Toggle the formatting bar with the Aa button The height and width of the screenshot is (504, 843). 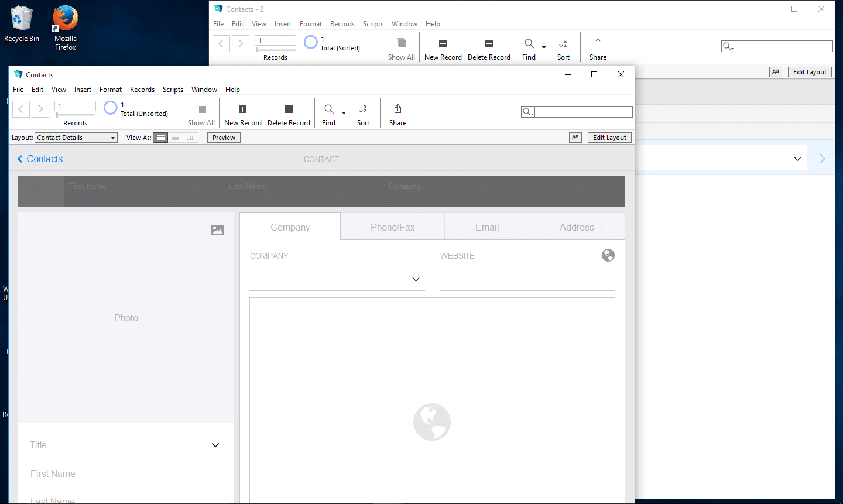(x=575, y=137)
